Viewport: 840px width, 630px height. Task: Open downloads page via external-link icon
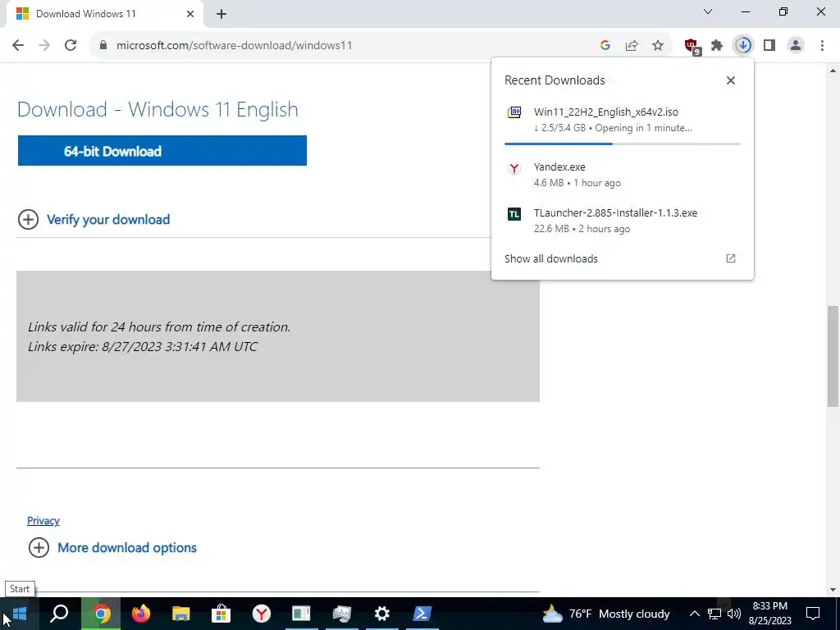click(x=731, y=258)
